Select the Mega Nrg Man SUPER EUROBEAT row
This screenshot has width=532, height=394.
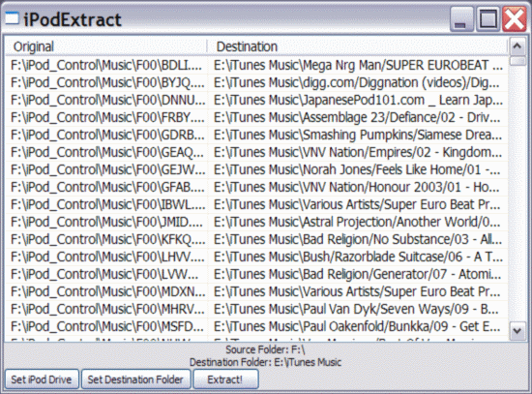pyautogui.click(x=256, y=65)
